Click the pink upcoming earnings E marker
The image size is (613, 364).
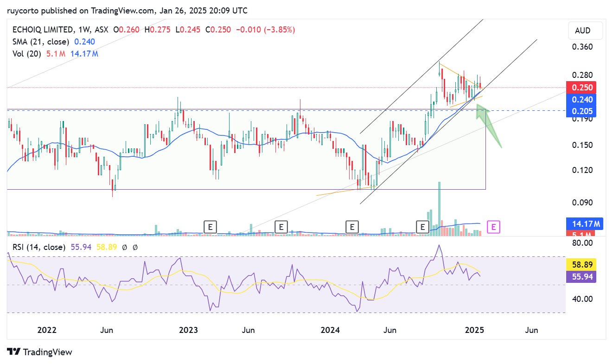[494, 227]
